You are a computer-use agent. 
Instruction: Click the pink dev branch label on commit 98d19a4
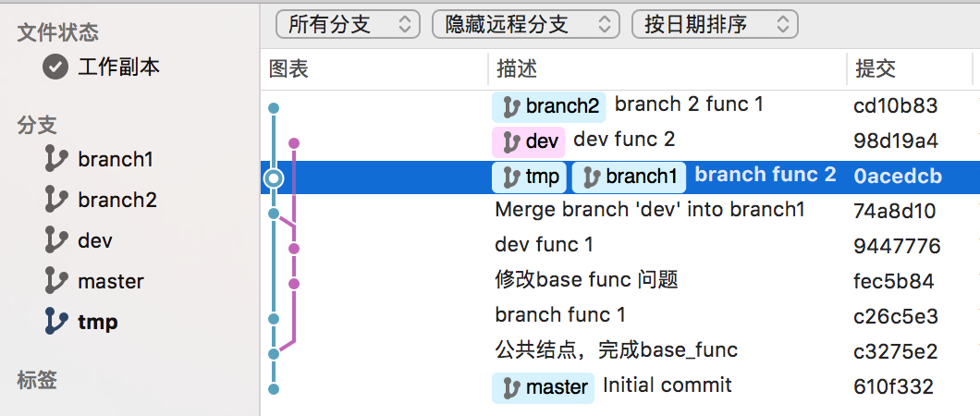[x=528, y=141]
